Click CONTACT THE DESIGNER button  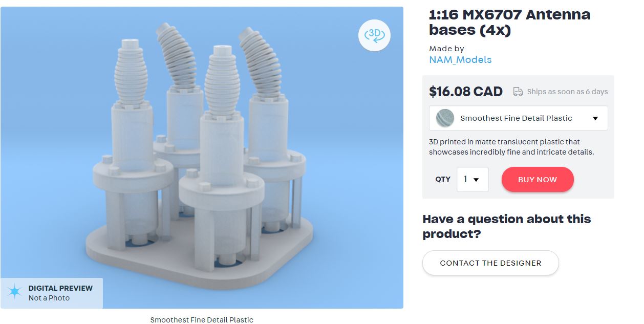pyautogui.click(x=490, y=263)
